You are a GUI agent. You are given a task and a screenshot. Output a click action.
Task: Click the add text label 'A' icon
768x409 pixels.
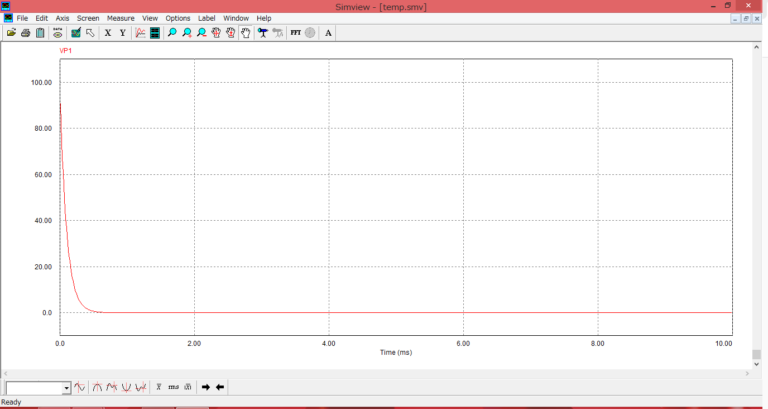328,33
